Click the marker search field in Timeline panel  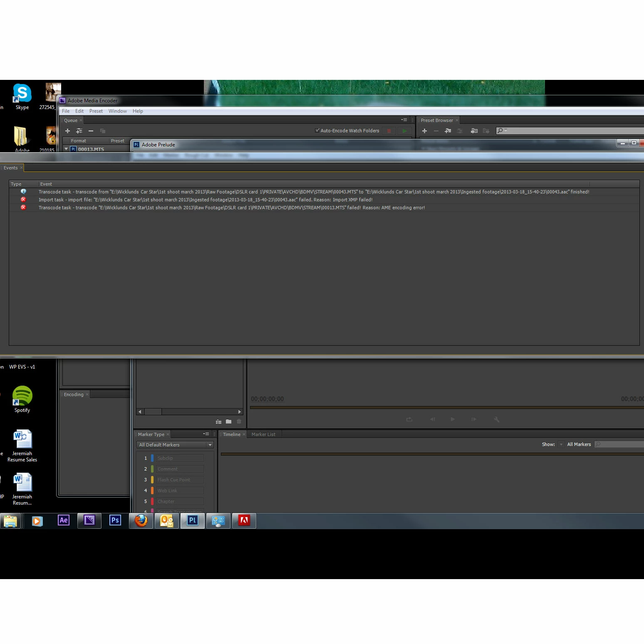619,444
